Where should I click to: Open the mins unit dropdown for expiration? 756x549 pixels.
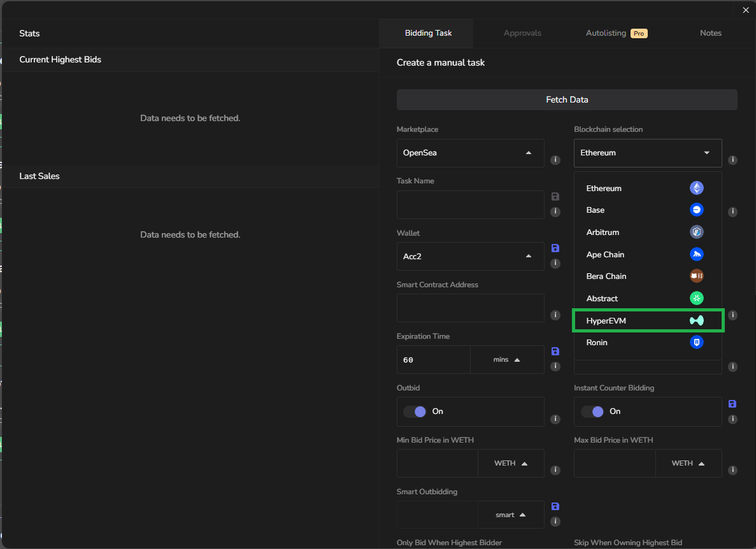(507, 360)
